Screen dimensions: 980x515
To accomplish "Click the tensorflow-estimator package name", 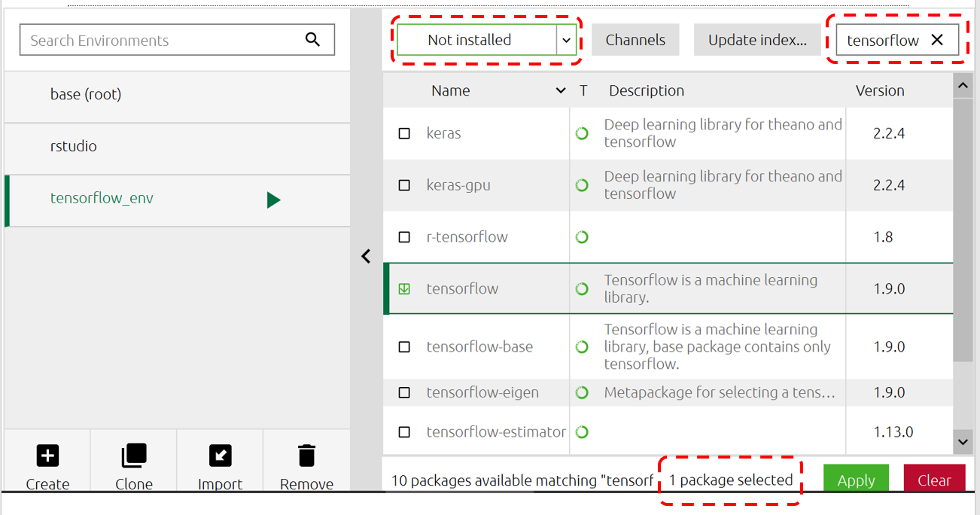I will coord(496,432).
